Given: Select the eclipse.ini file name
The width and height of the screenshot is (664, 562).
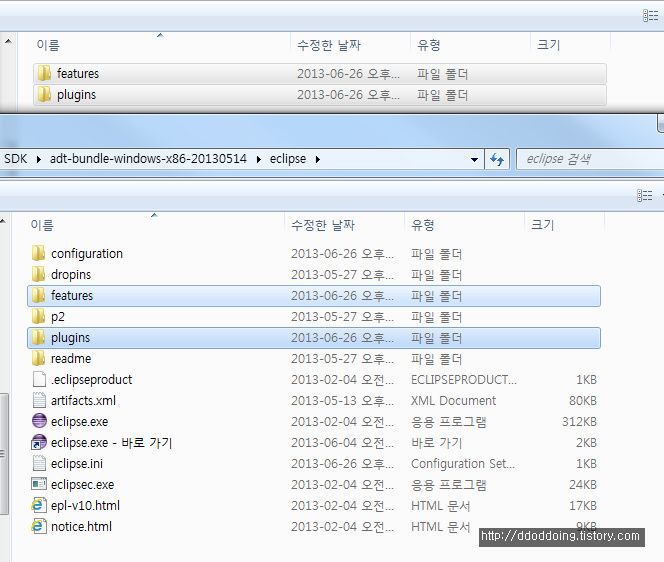Looking at the screenshot, I should pyautogui.click(x=77, y=463).
